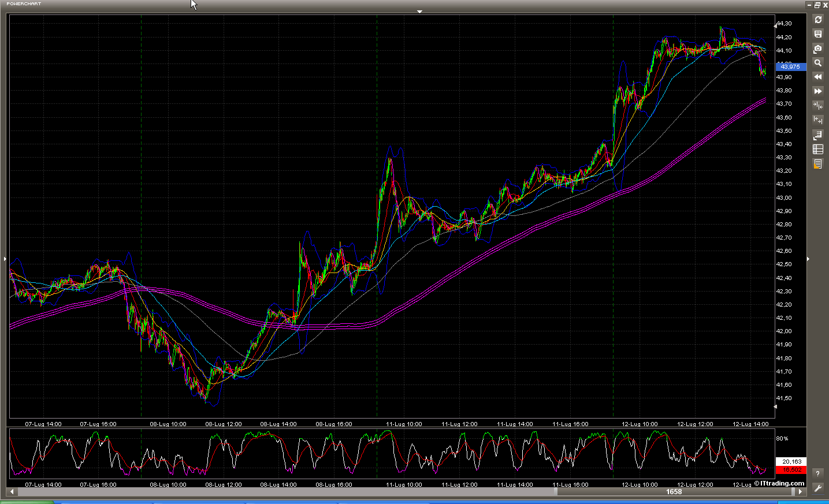
Task: Click the scrollbar thumb labeled 1658
Action: (674, 492)
